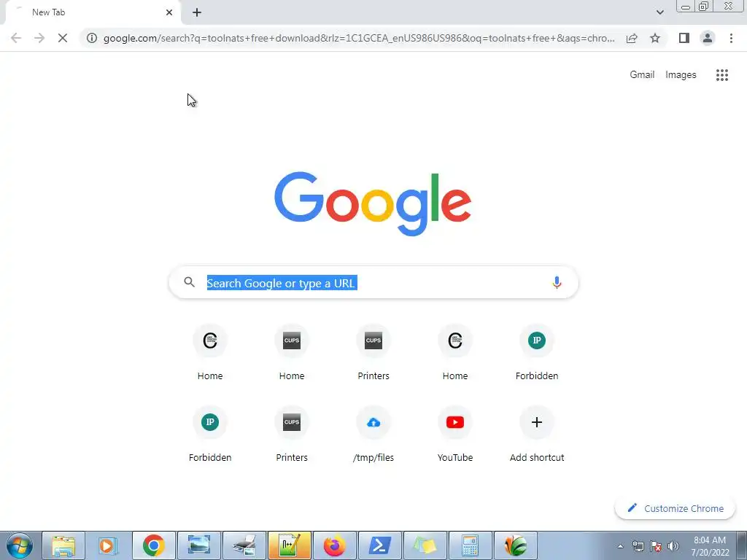Click the network icon in system tray
747x560 pixels.
[638, 546]
